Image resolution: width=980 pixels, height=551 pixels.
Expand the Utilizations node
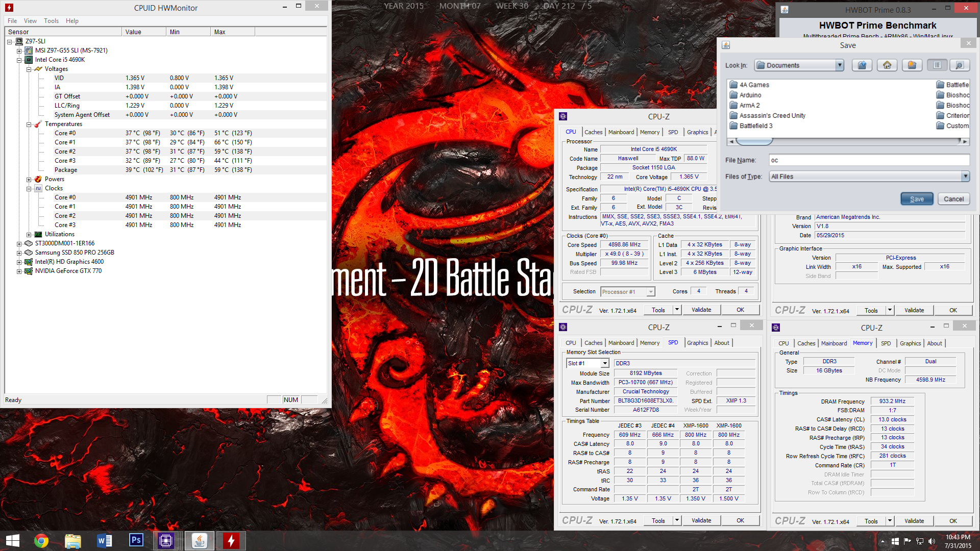pos(29,234)
